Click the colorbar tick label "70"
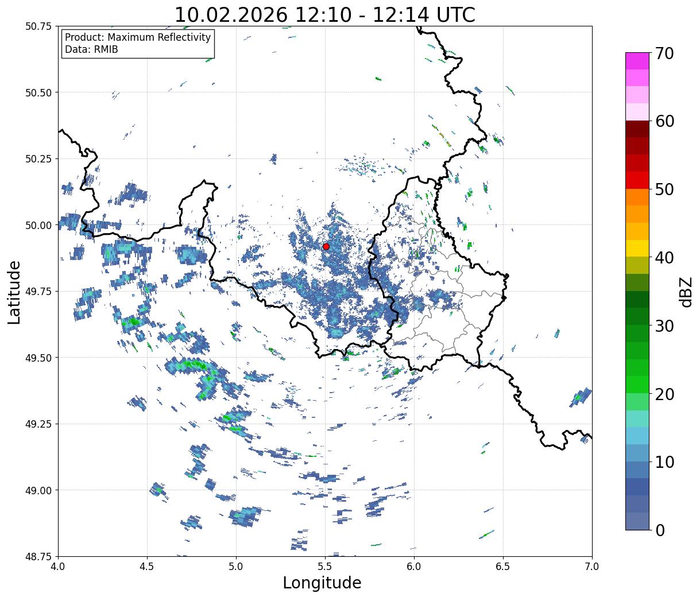Image resolution: width=700 pixels, height=597 pixels. coord(664,53)
